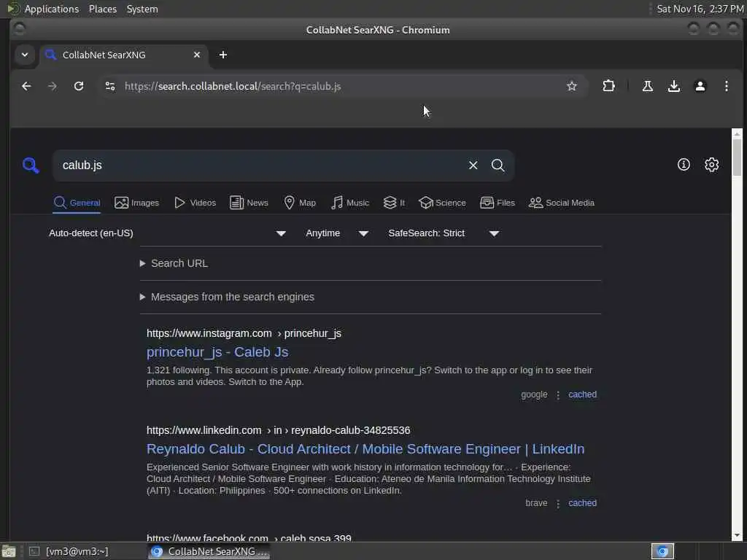Switch to the vm3@vm3 terminal taskbar item
The width and height of the screenshot is (747, 560).
(x=69, y=551)
